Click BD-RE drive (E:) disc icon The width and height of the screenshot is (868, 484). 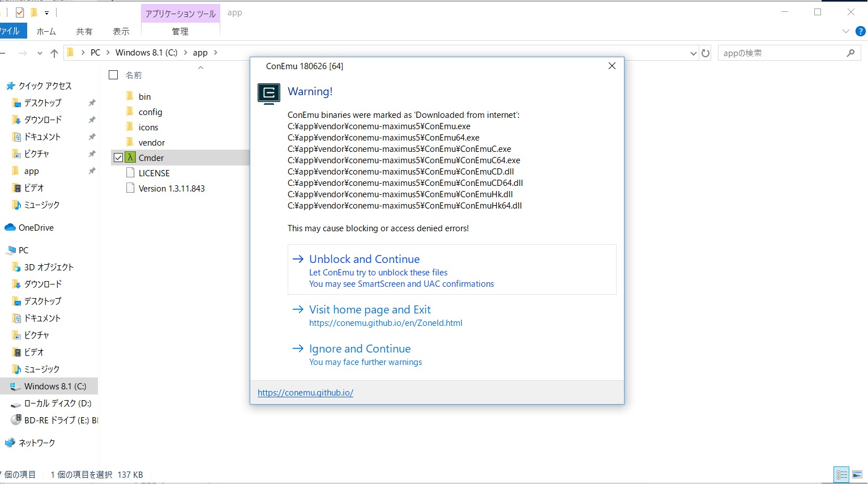tap(16, 420)
